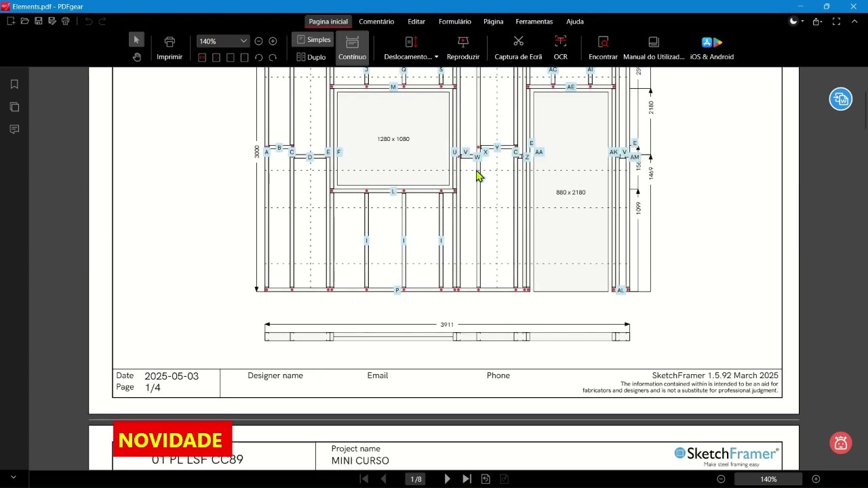
Task: Rotate the page clockwise
Action: coord(273,58)
